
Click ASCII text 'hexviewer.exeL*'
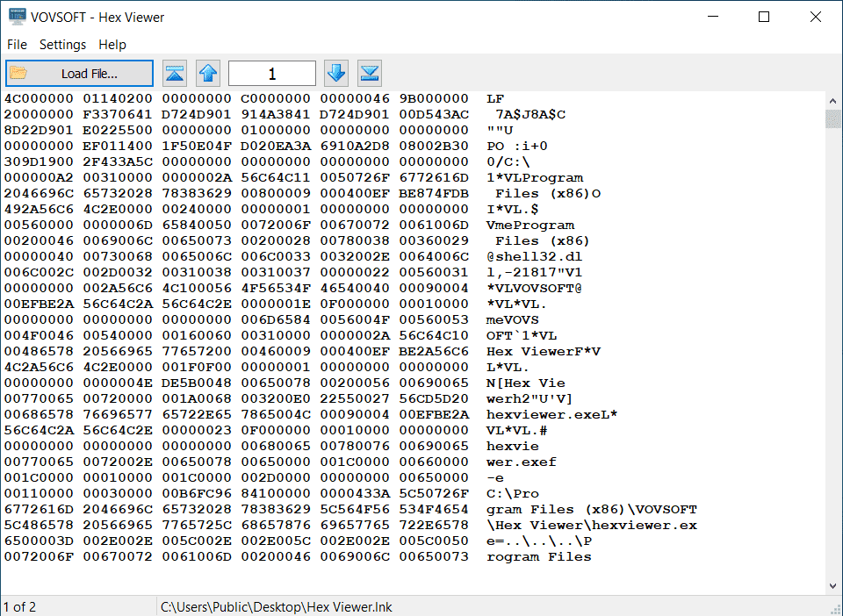pos(552,414)
